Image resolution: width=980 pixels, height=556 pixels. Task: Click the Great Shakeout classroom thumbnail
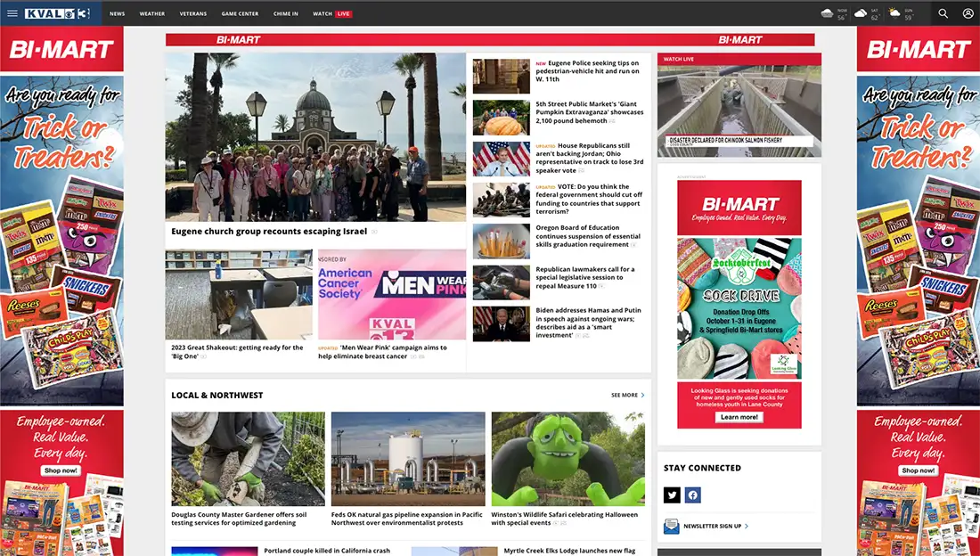pos(239,295)
